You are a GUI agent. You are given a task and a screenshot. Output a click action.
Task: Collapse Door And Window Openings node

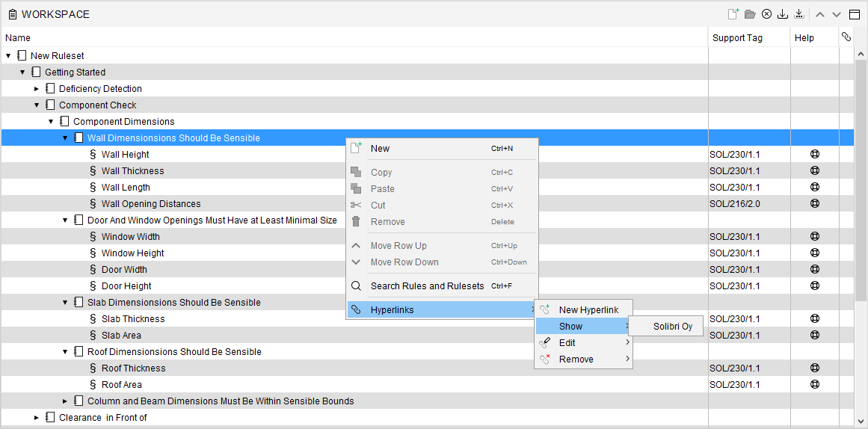[65, 220]
